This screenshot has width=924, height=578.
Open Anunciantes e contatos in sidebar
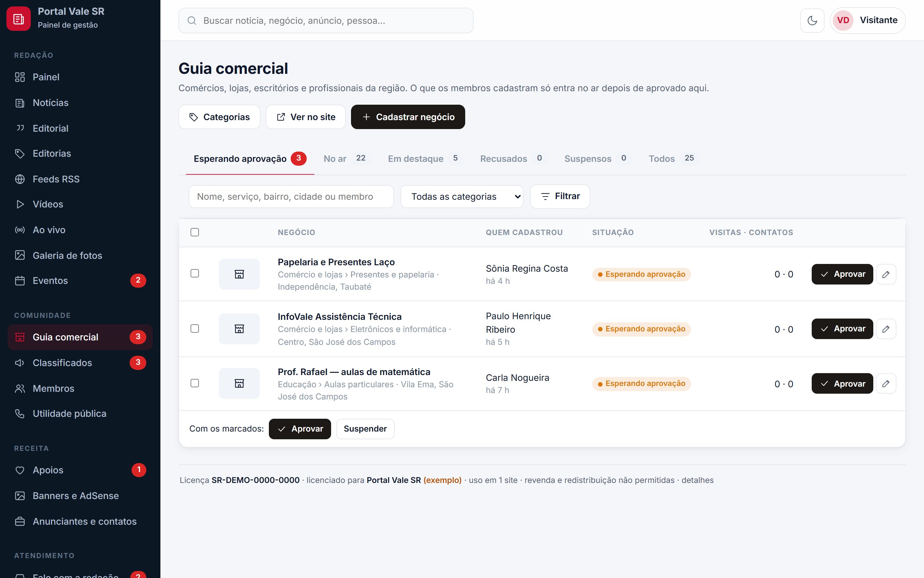click(80, 521)
